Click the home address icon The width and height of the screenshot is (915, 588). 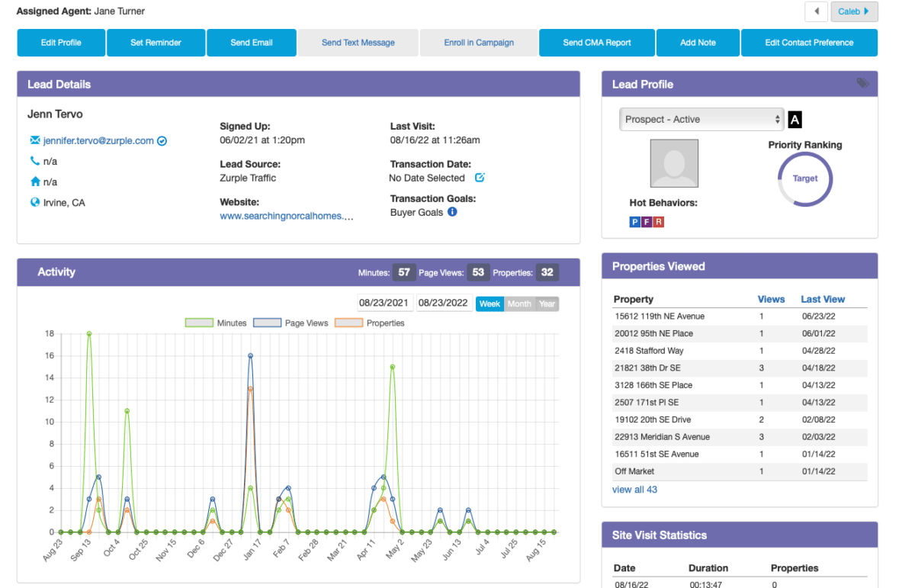(x=35, y=182)
